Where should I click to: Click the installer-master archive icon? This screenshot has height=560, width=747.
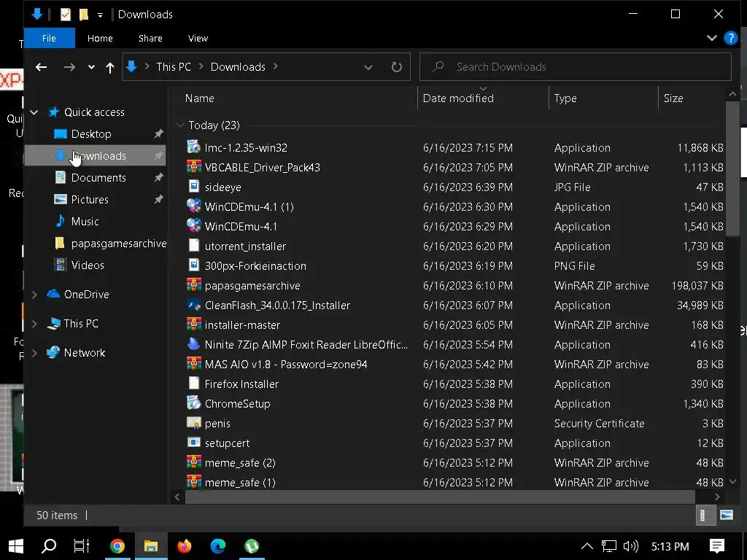click(193, 324)
